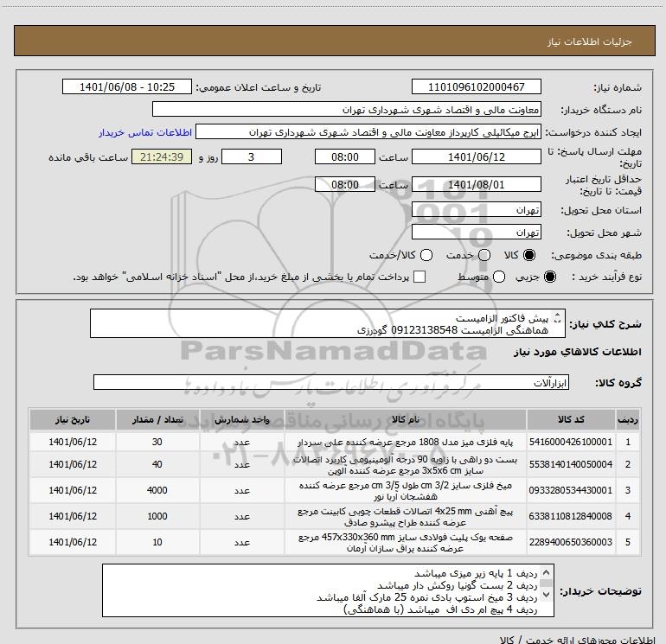Click the delivery province field تهران

pyautogui.click(x=476, y=210)
